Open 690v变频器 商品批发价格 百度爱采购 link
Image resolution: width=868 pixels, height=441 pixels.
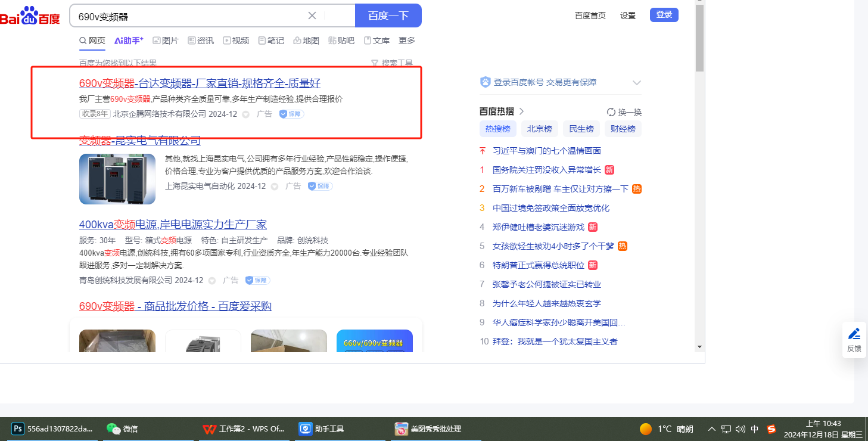coord(175,306)
